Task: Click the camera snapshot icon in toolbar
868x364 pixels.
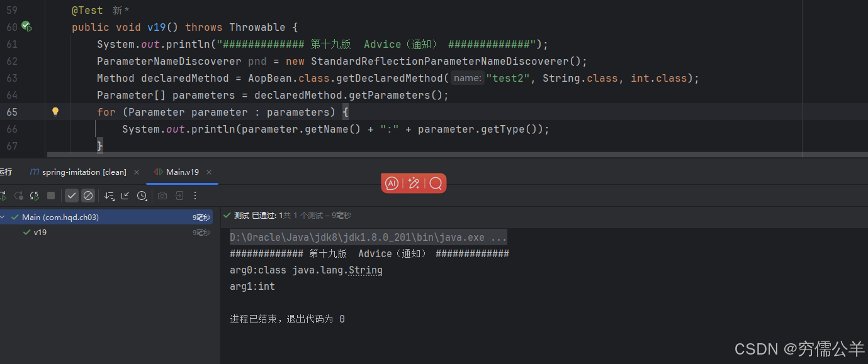Action: pyautogui.click(x=162, y=196)
